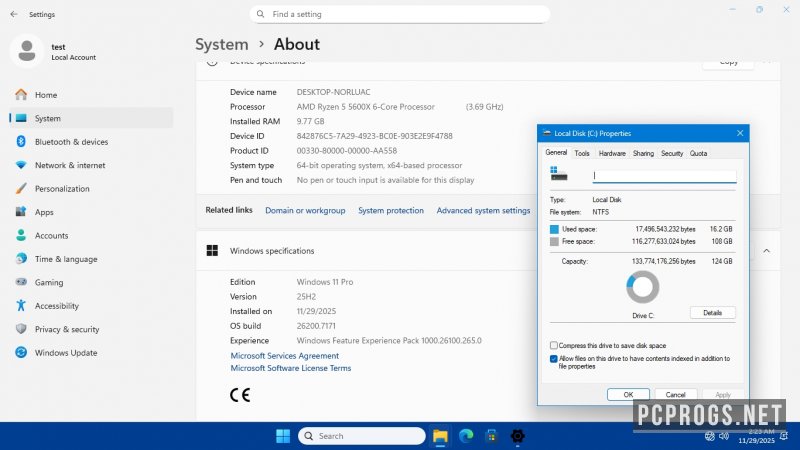Select the device name DESKTOP-NORLUAC
Screen dimensions: 800x450
[334, 92]
